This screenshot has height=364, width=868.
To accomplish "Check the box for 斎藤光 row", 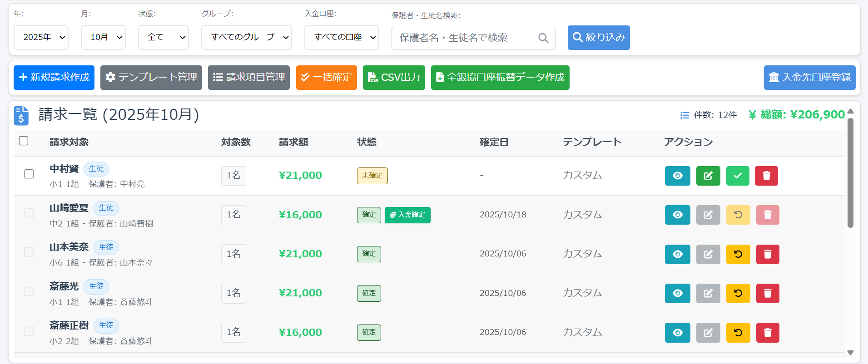I will click(x=29, y=291).
